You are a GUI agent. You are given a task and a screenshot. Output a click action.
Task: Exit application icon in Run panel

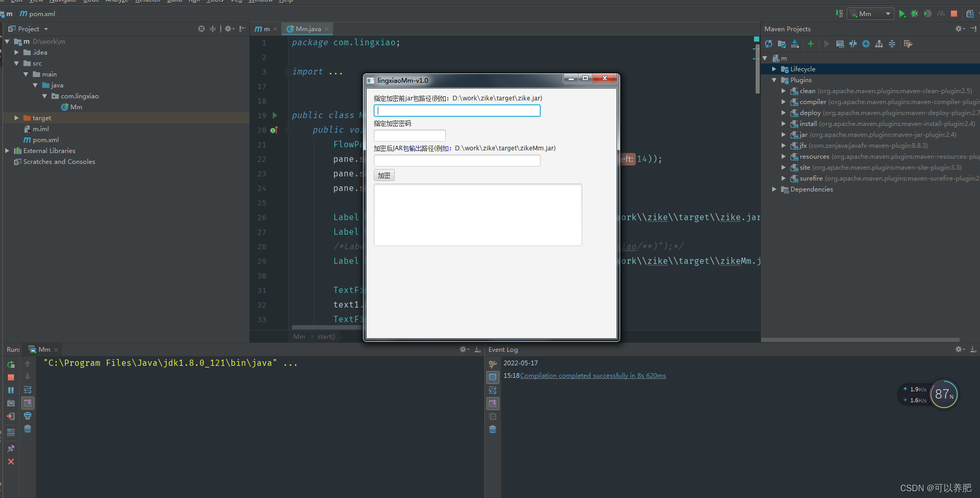[x=11, y=416]
